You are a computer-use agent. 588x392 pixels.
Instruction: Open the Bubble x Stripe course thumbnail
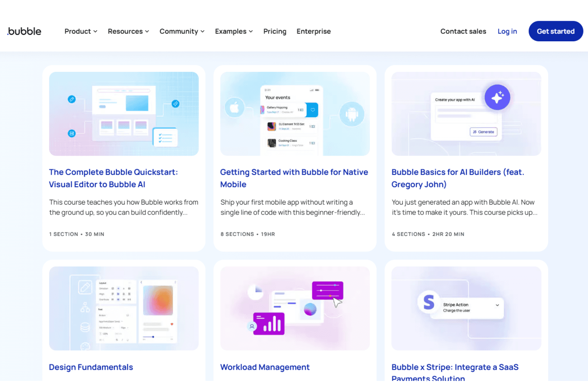pos(466,309)
